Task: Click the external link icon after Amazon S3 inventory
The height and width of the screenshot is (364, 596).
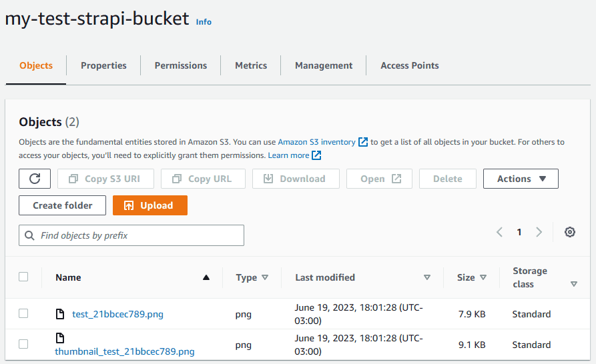Action: pyautogui.click(x=363, y=142)
